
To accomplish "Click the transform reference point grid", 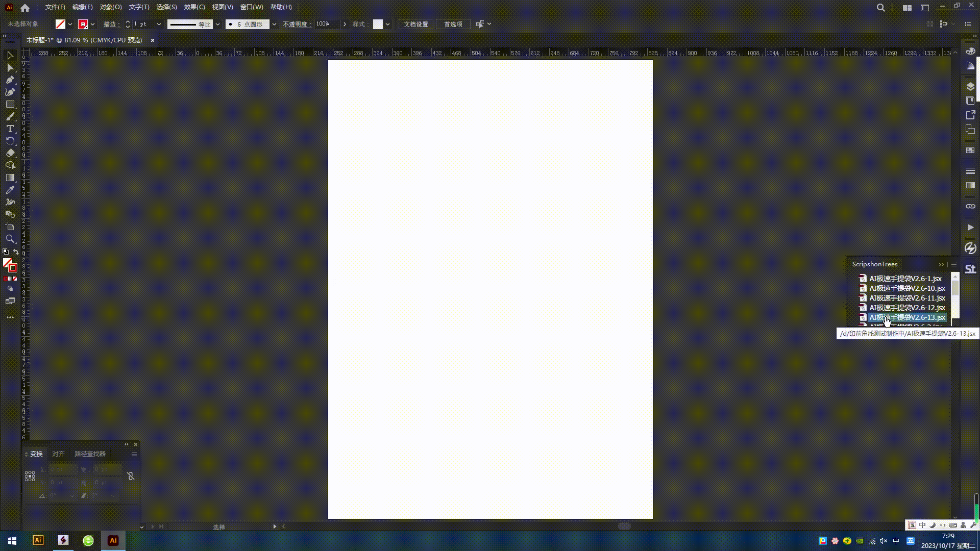I will point(30,476).
